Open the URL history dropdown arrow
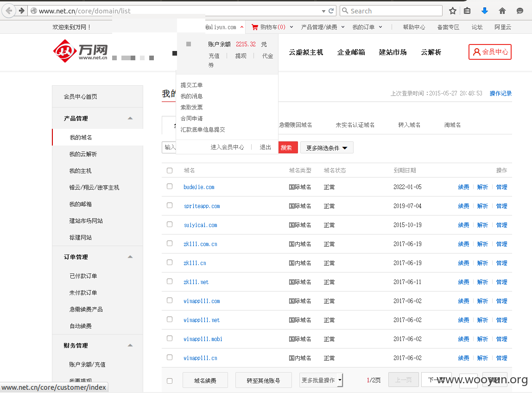The width and height of the screenshot is (532, 393). (x=323, y=11)
